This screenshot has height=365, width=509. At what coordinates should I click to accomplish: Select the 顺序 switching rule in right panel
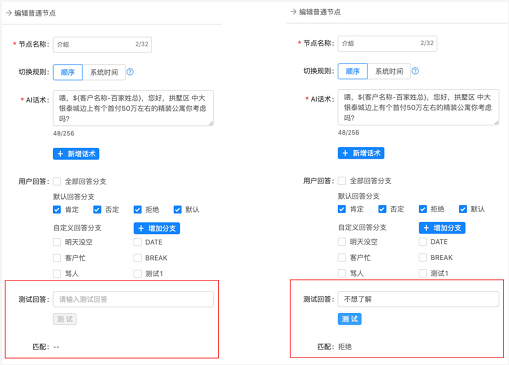(353, 71)
